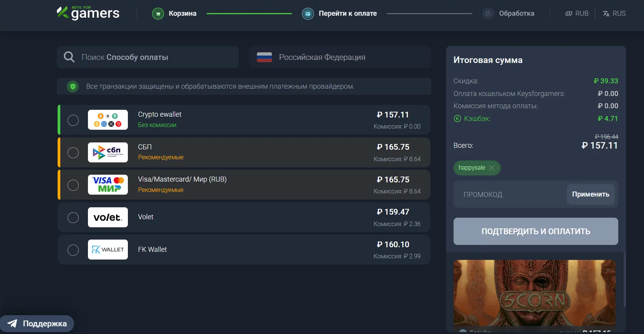Click the payment step card icon
Image resolution: width=644 pixels, height=334 pixels.
click(308, 13)
